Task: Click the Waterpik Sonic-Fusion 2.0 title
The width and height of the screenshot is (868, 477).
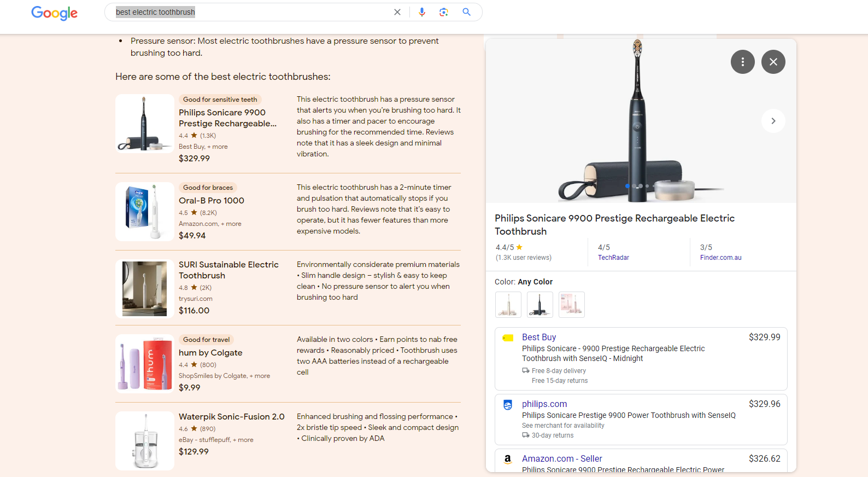Action: click(x=232, y=417)
